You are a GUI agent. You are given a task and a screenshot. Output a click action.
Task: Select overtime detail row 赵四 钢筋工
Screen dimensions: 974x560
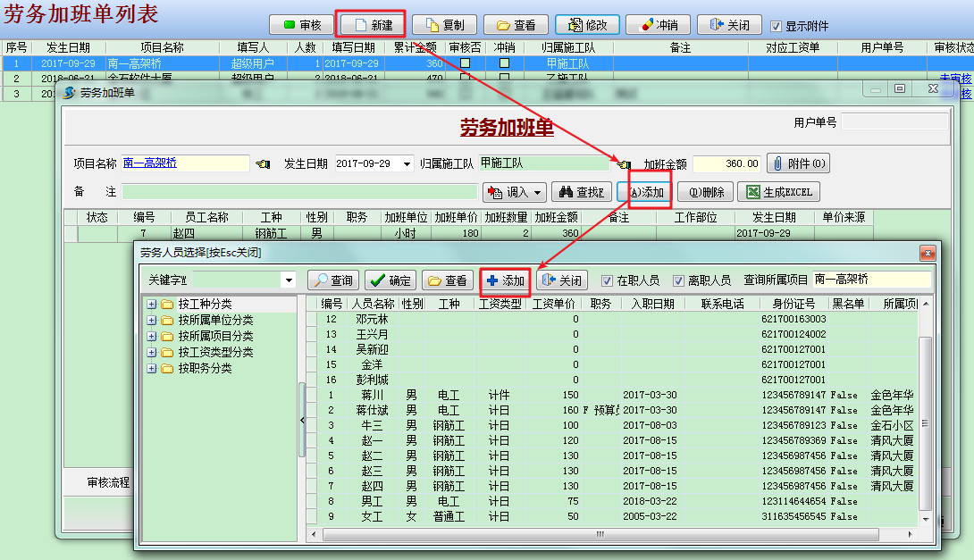tap(469, 233)
